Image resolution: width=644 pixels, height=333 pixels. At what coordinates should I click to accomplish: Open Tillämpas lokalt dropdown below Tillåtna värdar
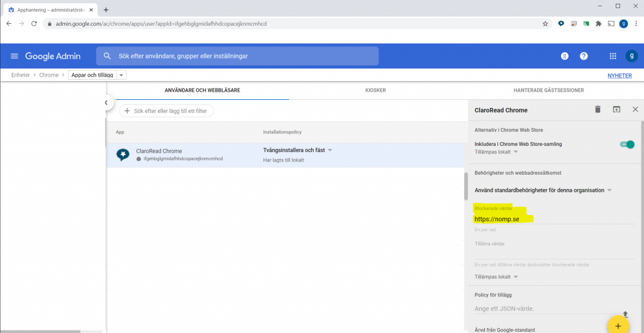(x=496, y=277)
